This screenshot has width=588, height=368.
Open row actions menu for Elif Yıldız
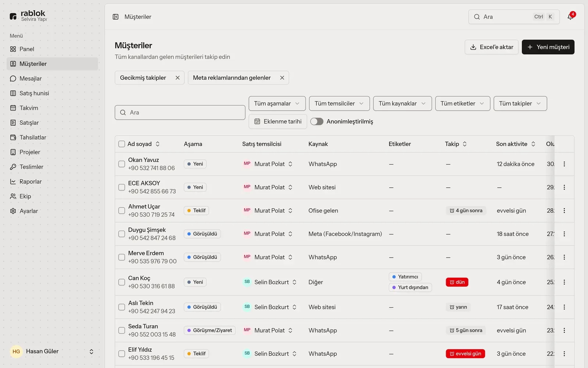(x=564, y=354)
